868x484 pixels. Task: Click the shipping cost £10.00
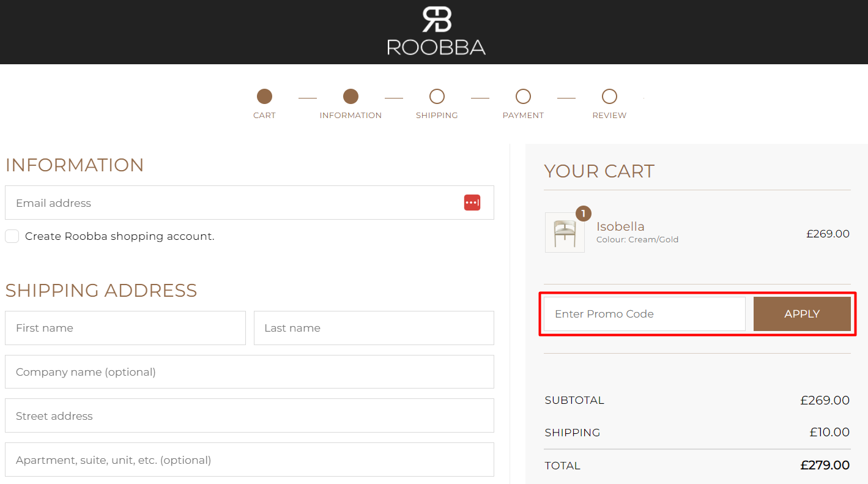tap(829, 432)
